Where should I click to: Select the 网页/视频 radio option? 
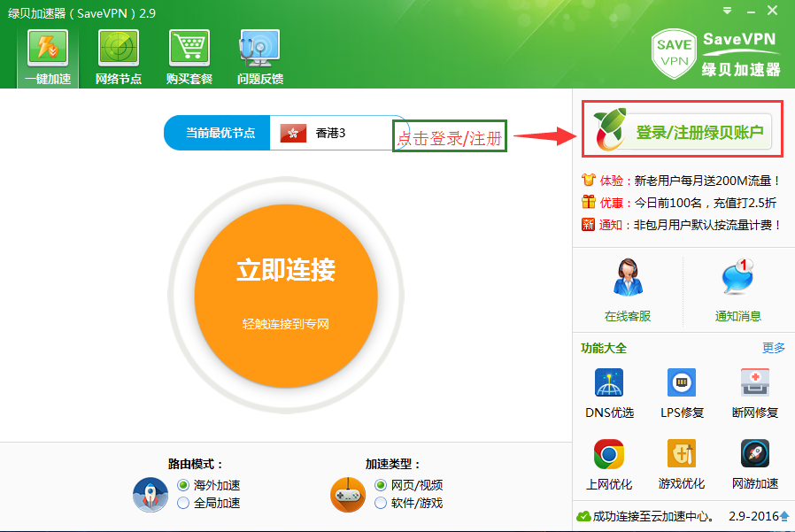pos(381,485)
